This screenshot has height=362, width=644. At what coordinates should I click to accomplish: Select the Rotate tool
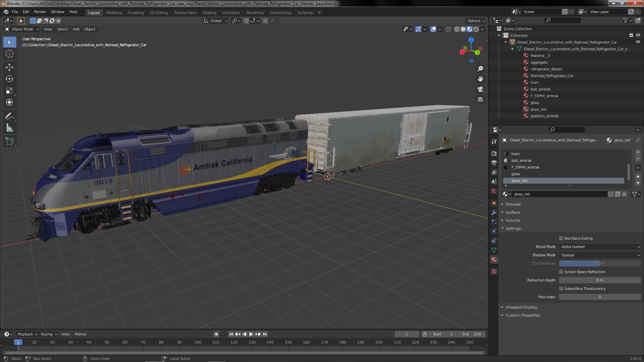click(x=9, y=79)
